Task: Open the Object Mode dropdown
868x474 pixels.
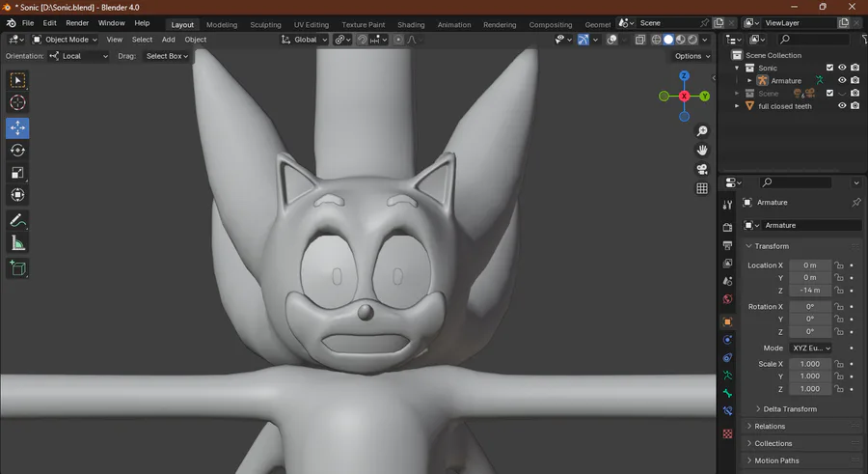Action: point(66,40)
